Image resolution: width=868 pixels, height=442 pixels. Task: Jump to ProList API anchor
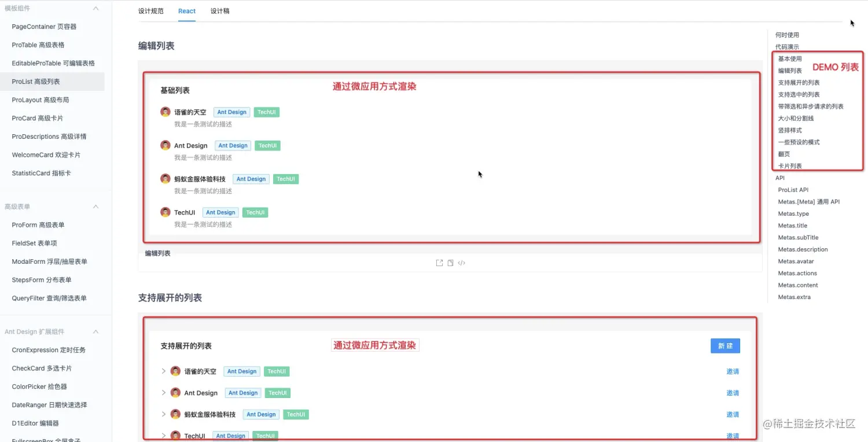[x=793, y=190]
